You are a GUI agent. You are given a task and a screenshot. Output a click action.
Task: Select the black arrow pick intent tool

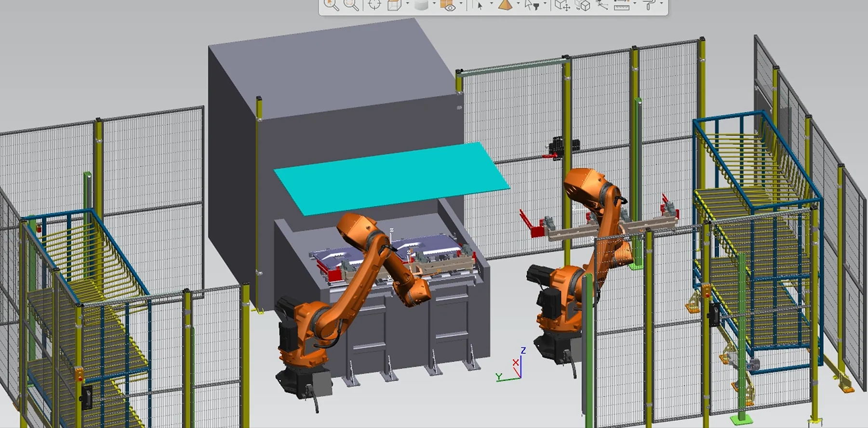click(479, 5)
